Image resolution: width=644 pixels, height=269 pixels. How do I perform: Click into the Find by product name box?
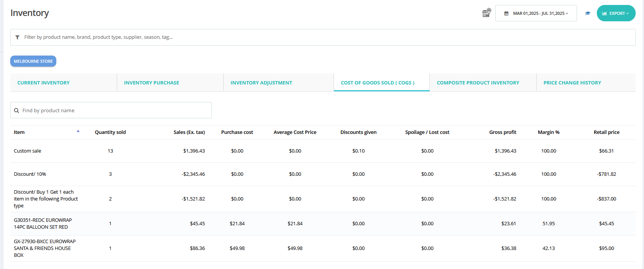pos(111,110)
